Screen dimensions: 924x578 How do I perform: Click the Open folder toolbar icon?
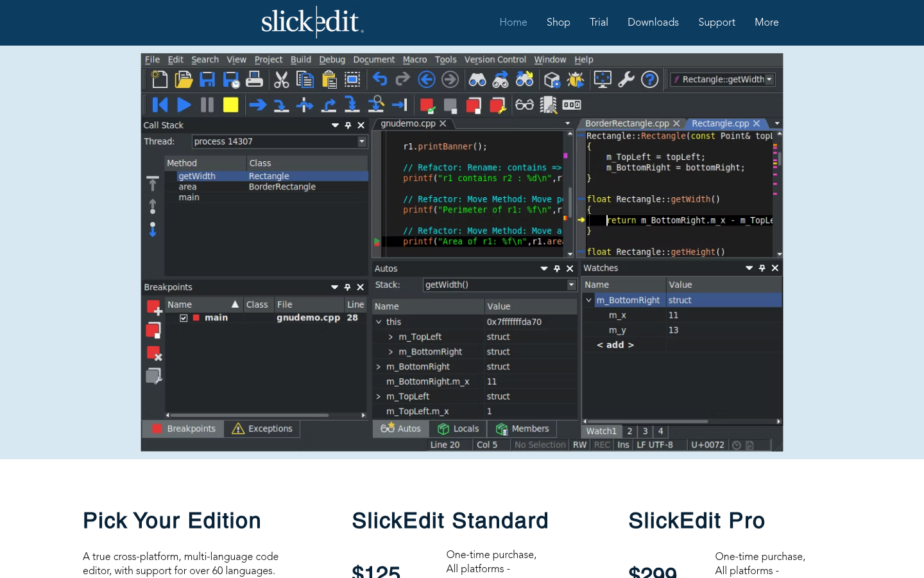pos(184,80)
